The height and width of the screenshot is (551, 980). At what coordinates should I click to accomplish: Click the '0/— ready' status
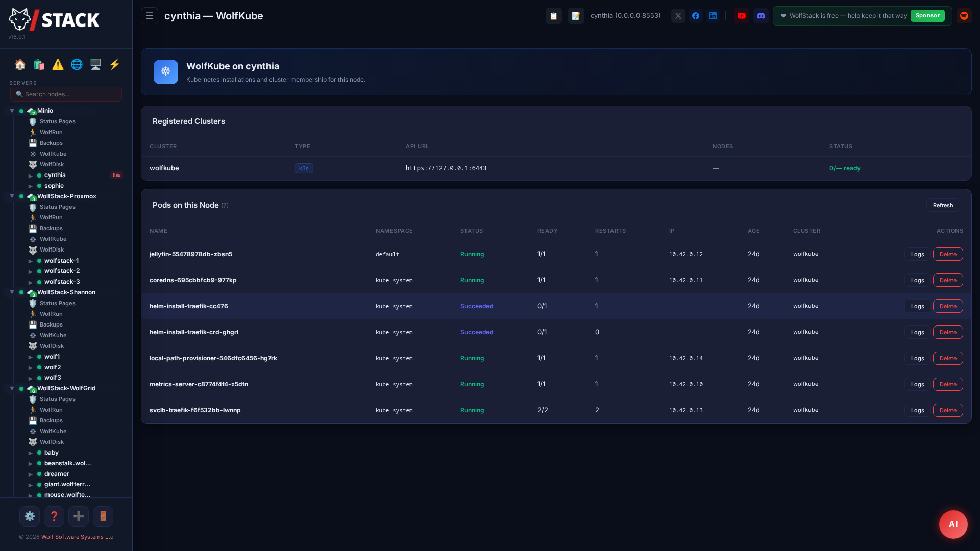click(845, 168)
